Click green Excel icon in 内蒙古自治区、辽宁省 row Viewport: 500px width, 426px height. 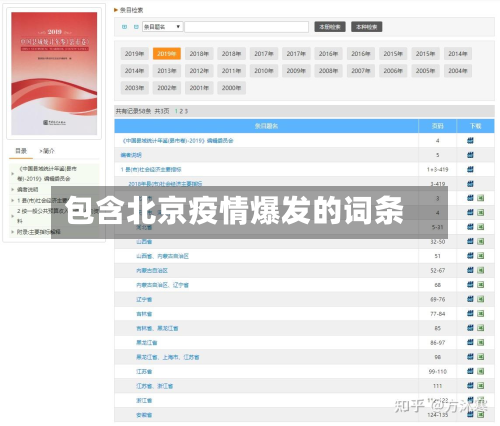(x=480, y=285)
